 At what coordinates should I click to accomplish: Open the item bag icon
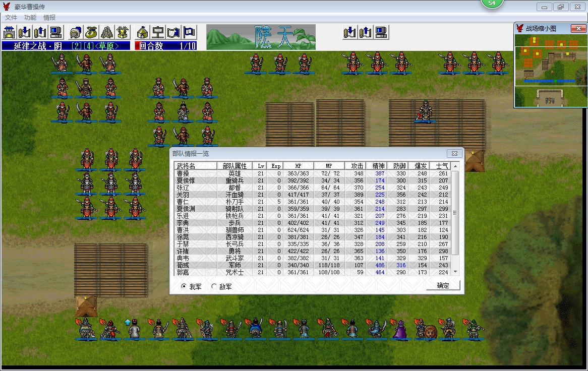[91, 33]
